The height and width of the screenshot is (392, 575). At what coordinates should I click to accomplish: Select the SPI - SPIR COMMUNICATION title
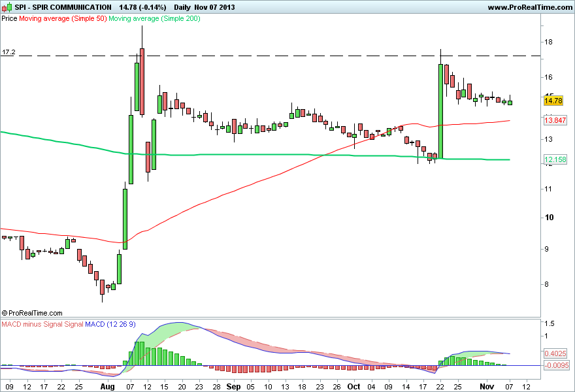tap(63, 7)
